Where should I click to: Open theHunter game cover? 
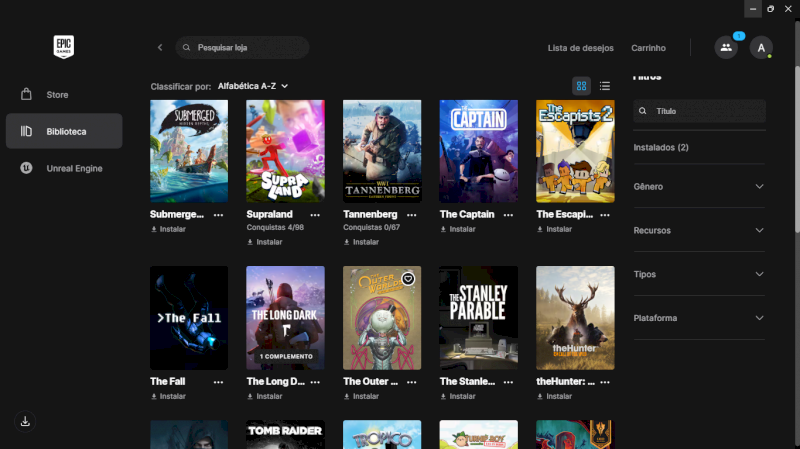point(575,317)
